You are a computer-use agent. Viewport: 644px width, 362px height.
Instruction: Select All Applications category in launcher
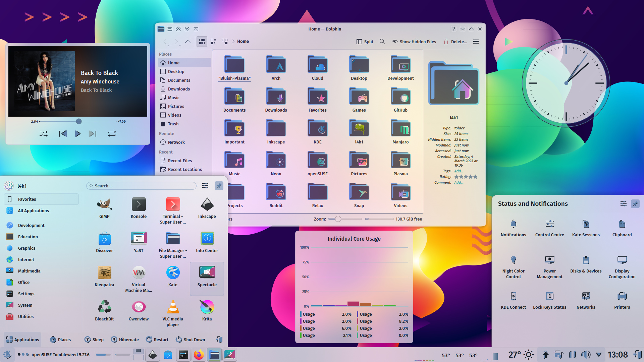(x=42, y=210)
